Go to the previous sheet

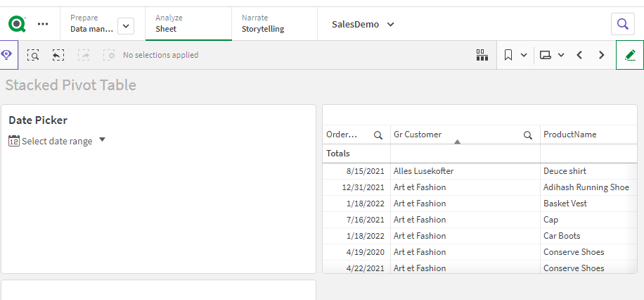click(579, 55)
